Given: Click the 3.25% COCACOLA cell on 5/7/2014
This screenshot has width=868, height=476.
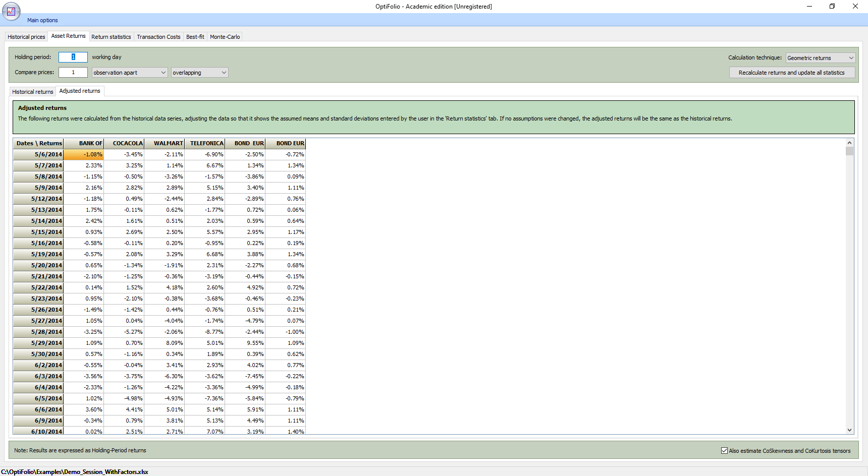Looking at the screenshot, I should click(124, 165).
